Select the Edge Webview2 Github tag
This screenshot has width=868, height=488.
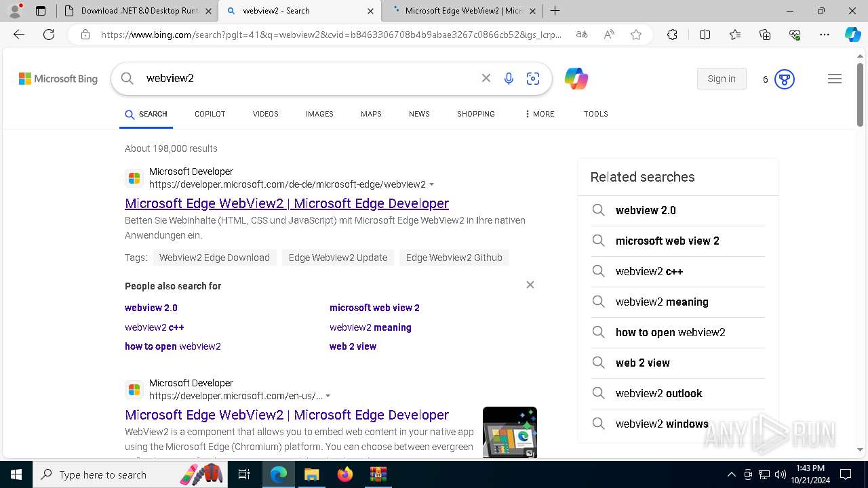point(454,258)
